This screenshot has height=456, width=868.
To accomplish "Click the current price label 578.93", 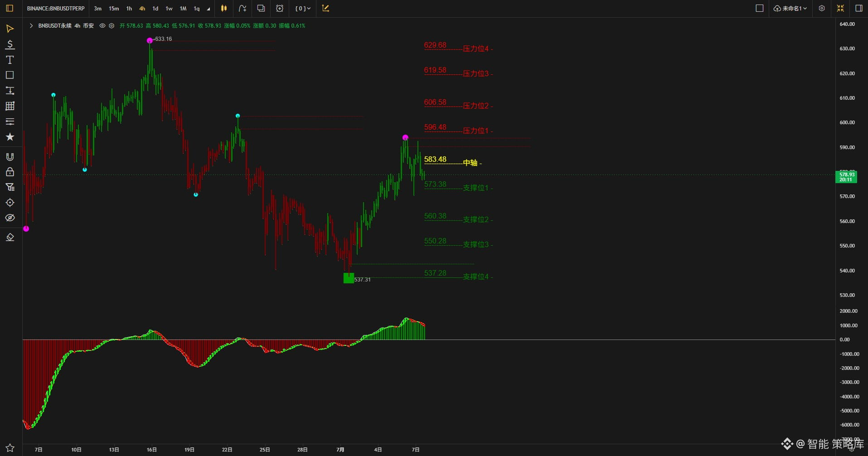I will [846, 177].
